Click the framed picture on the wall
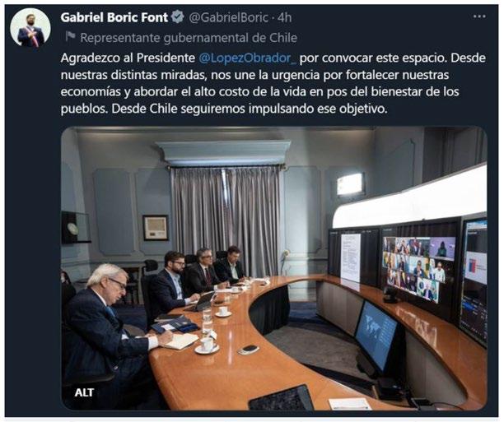 click(x=156, y=227)
